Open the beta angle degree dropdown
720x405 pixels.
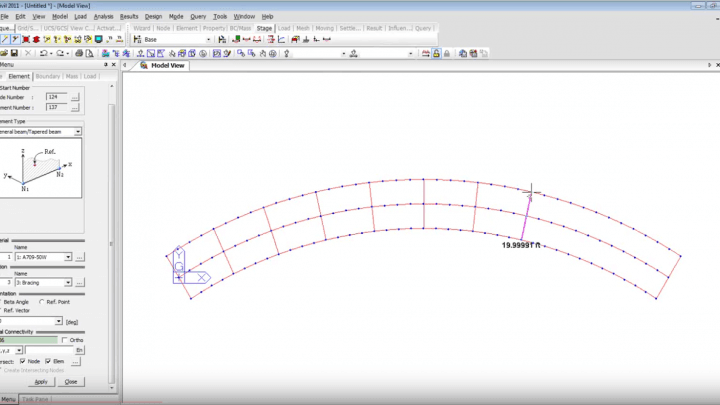point(58,321)
